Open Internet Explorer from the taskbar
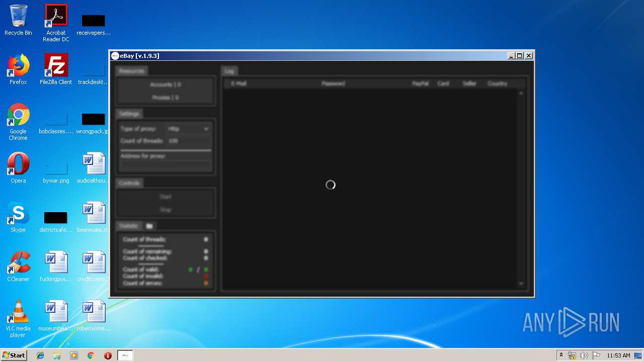Viewport: 644px width, 362px height. click(x=40, y=355)
